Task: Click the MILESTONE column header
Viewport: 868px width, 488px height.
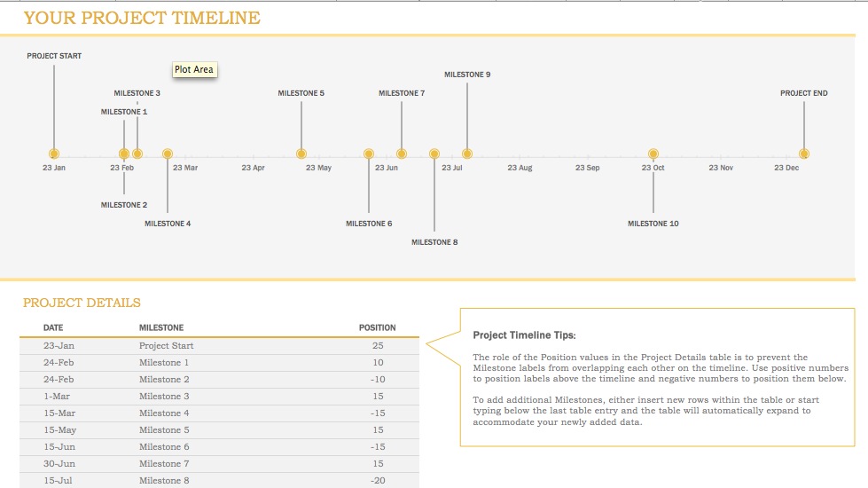Action: click(161, 328)
